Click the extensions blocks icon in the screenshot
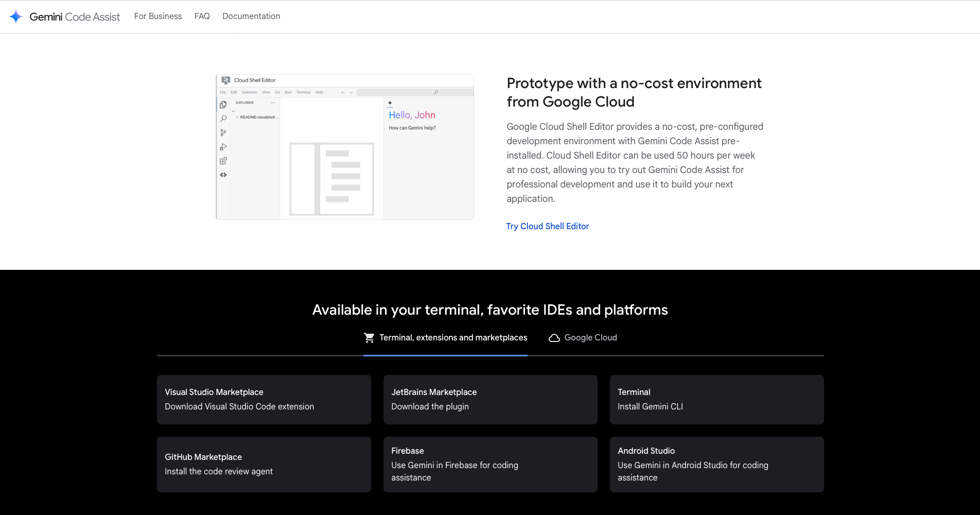Viewport: 980px width, 515px height. click(x=223, y=161)
